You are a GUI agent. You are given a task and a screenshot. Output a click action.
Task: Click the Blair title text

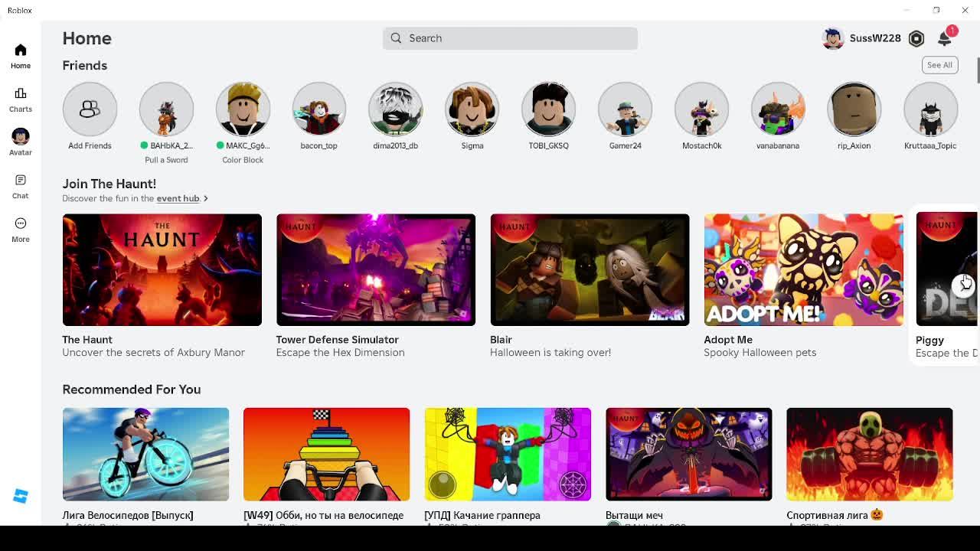501,340
